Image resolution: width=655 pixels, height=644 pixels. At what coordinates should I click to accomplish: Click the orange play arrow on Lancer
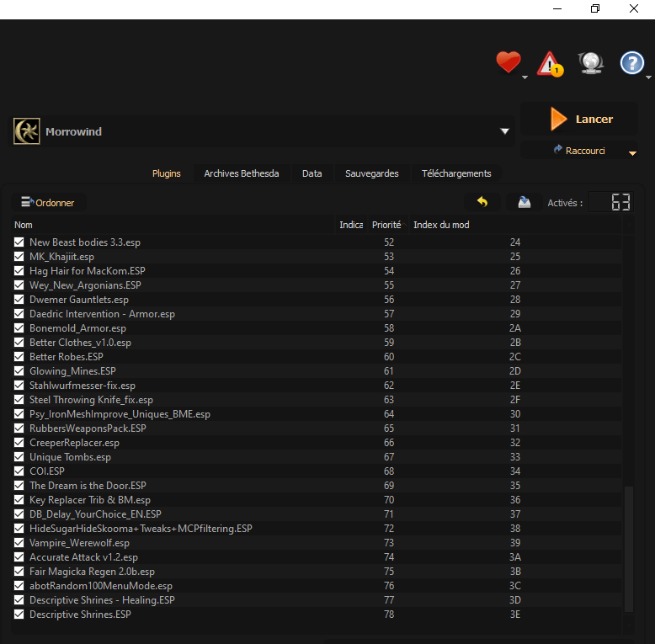558,120
